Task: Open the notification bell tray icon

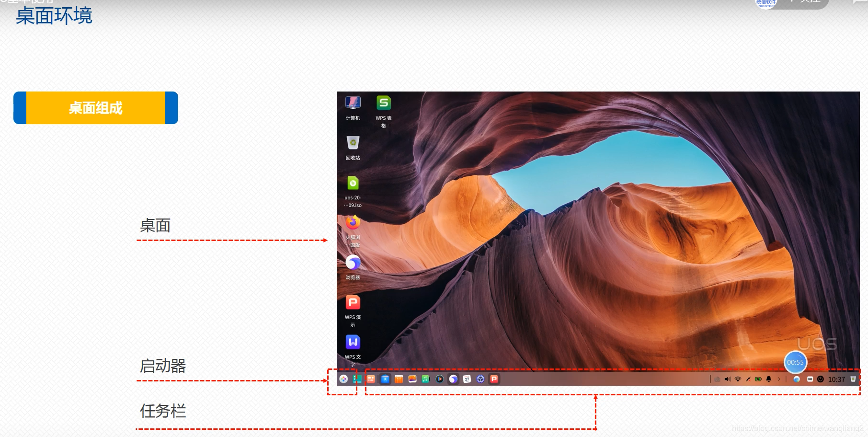Action: click(769, 379)
